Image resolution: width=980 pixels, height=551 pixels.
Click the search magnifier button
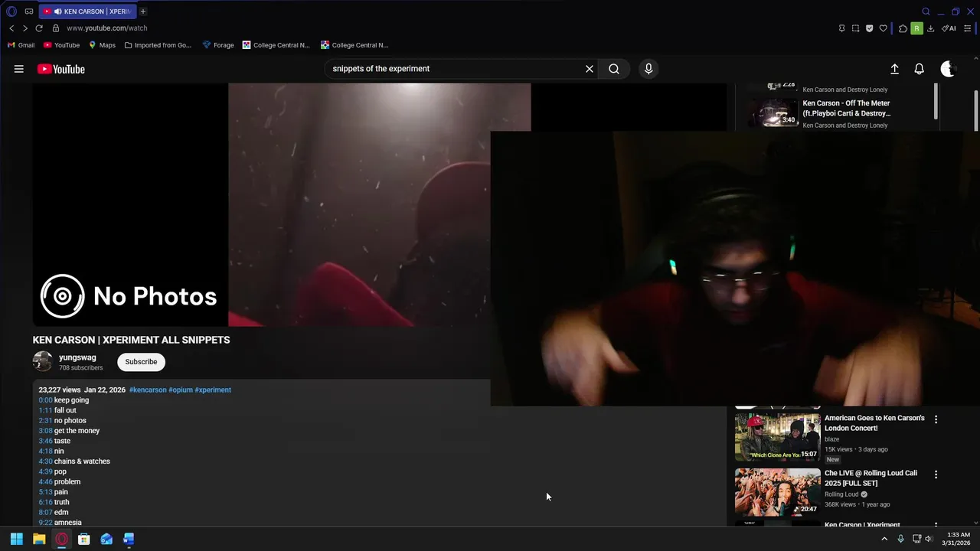[614, 69]
